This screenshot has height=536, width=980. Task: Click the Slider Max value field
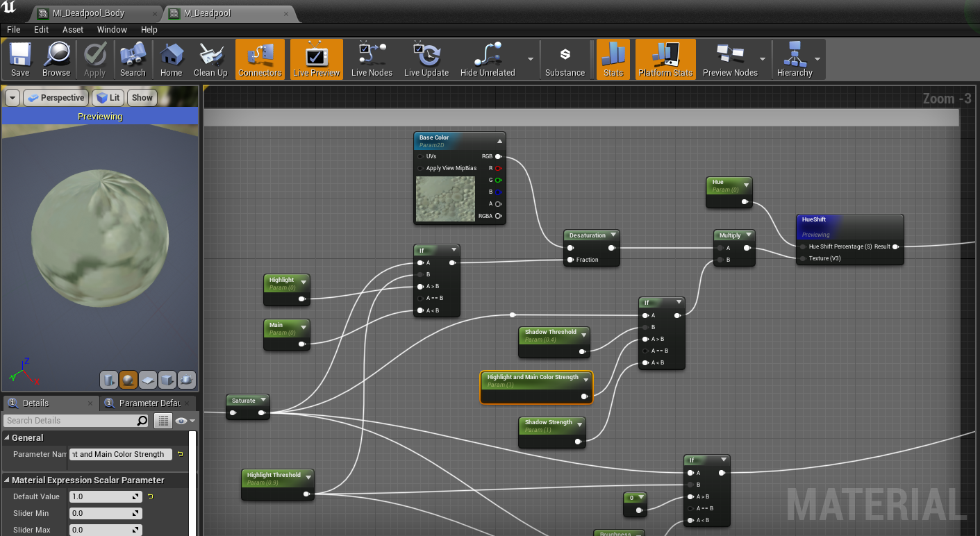tap(106, 530)
